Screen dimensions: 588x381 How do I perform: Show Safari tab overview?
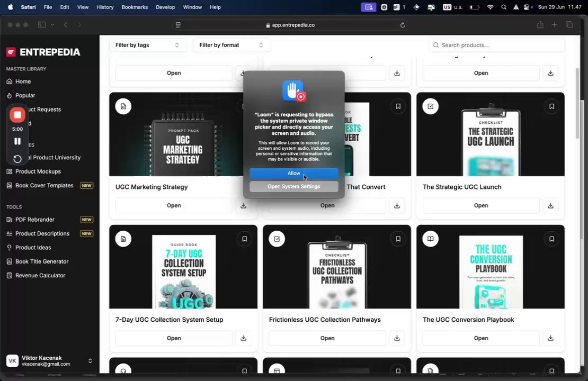pos(569,25)
